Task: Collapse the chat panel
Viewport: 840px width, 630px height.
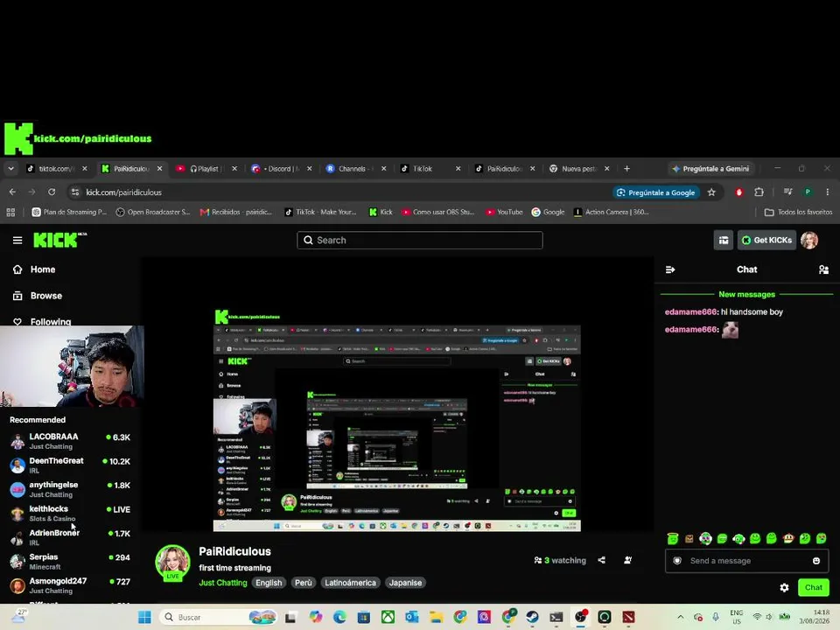Action: pyautogui.click(x=670, y=269)
